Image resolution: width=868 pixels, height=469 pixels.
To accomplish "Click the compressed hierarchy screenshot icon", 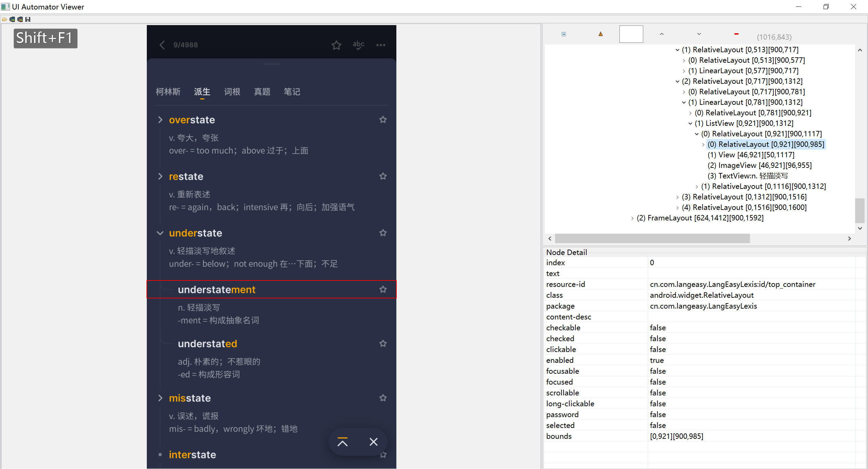I will point(20,19).
